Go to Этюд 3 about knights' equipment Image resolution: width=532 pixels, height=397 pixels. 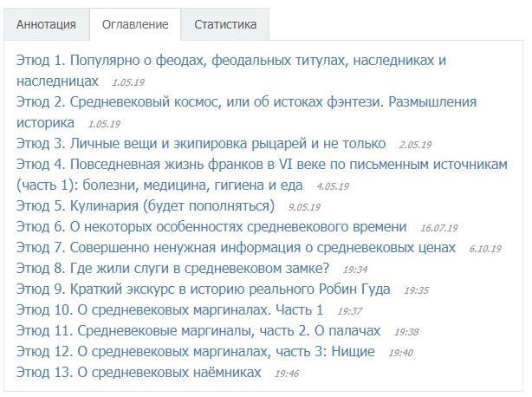point(201,144)
